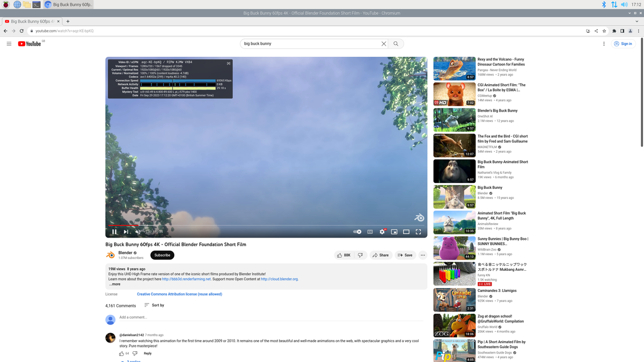
Task: Enter full screen in video player
Action: coord(419,232)
